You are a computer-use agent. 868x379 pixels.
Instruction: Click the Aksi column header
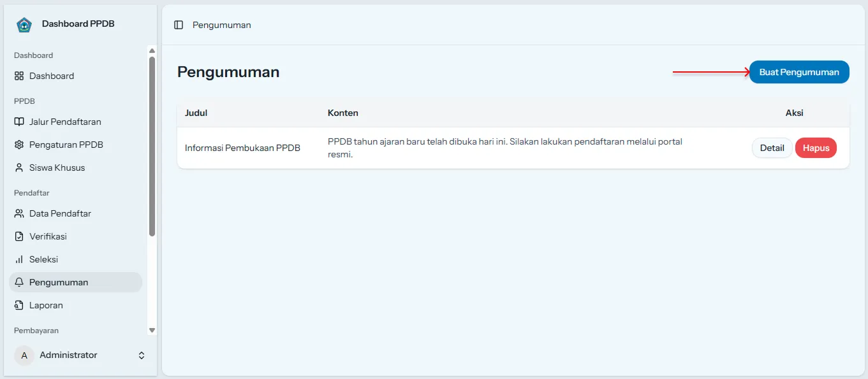click(794, 113)
